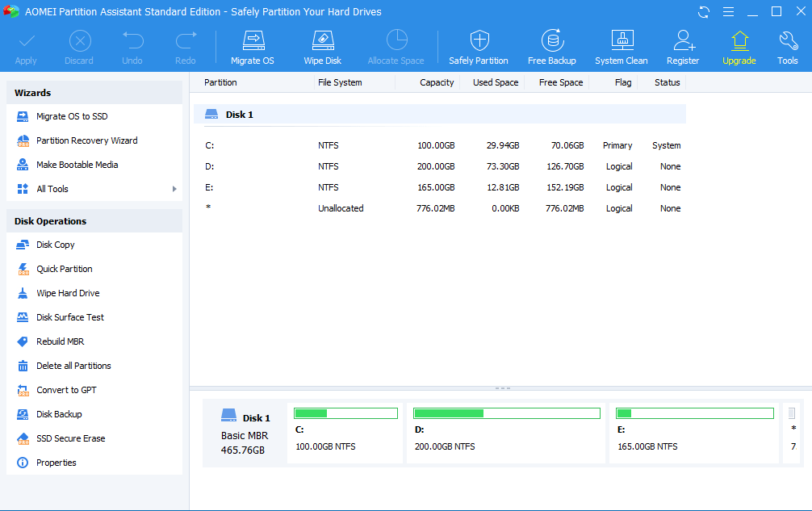812x511 pixels.
Task: Start System Clean
Action: [x=621, y=44]
